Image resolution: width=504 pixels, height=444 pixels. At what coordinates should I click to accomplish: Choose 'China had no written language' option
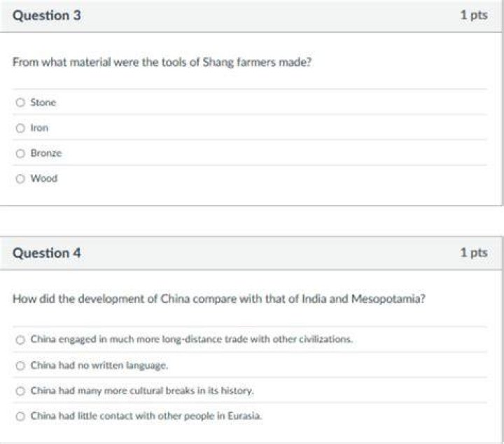[20, 366]
